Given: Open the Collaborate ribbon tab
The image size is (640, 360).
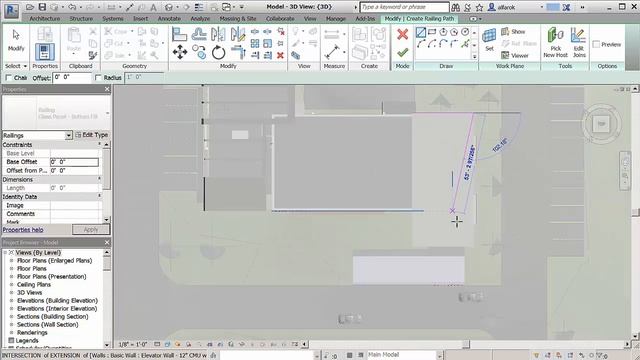Looking at the screenshot, I should point(280,19).
